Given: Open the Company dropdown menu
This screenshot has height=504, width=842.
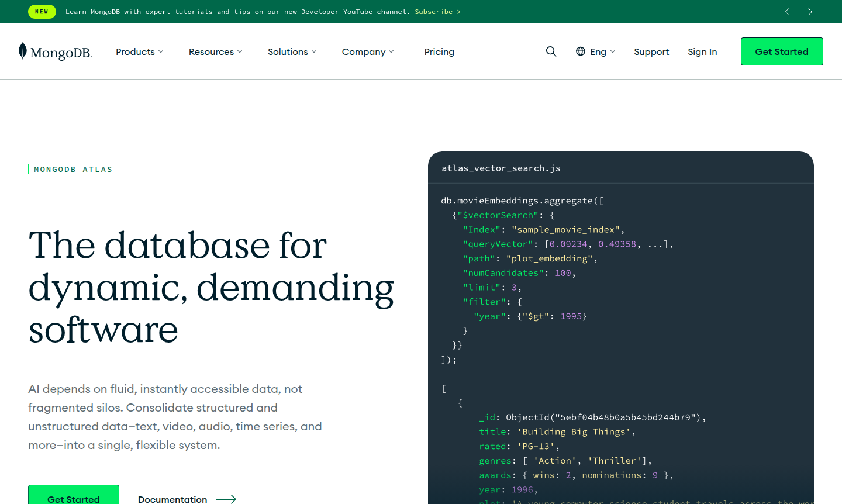Looking at the screenshot, I should click(x=368, y=51).
